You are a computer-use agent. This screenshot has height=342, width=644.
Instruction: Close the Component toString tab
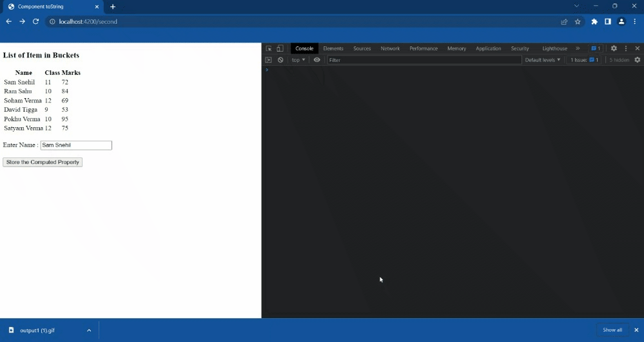tap(97, 6)
